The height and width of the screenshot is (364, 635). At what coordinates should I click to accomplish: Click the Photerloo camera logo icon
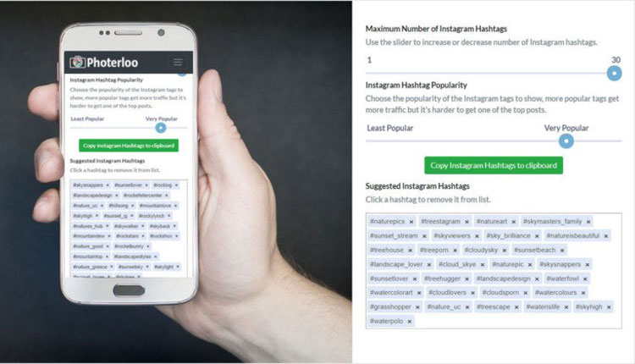[x=77, y=62]
